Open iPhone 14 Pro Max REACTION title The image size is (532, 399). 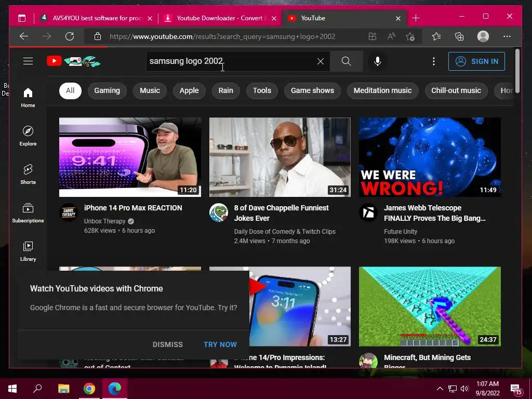pos(133,208)
